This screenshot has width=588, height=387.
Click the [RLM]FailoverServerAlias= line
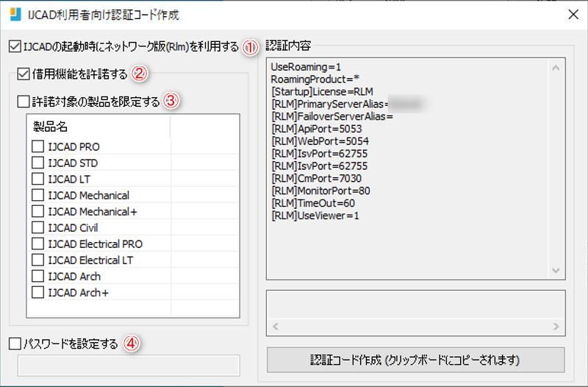pos(332,116)
